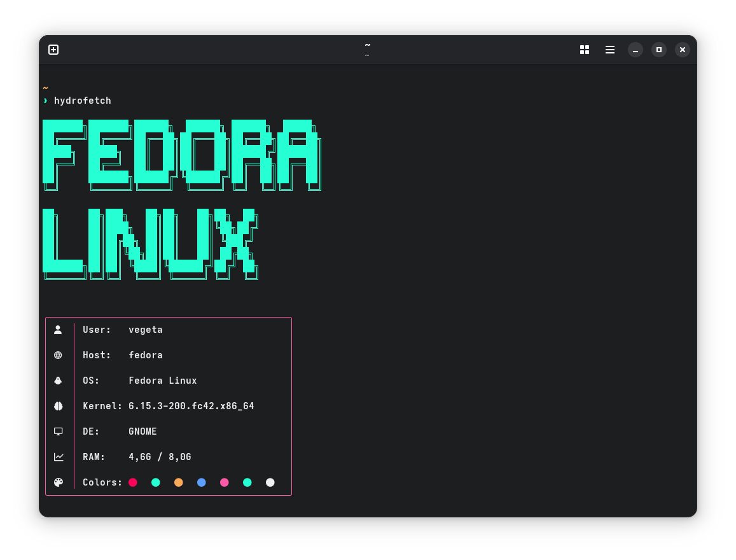
Task: Click the User: label
Action: tap(97, 330)
